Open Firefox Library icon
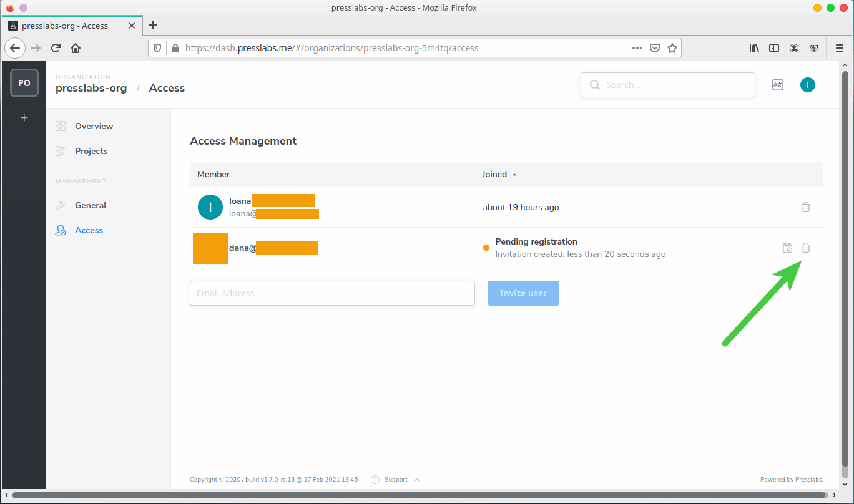 click(754, 48)
